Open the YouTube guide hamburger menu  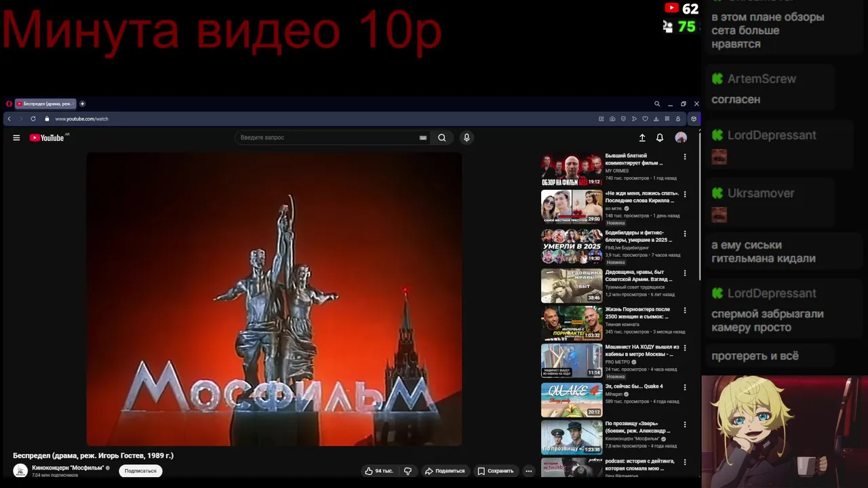point(16,138)
